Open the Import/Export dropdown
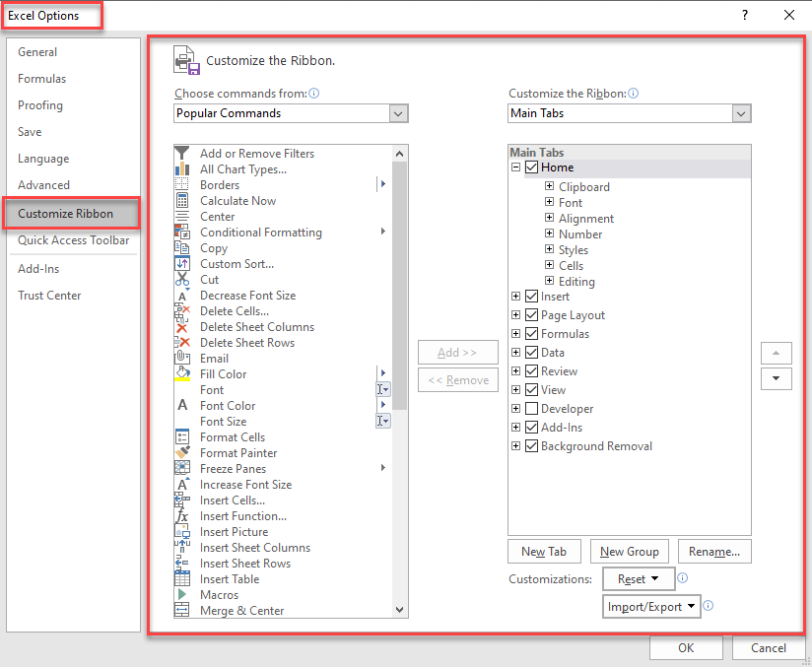812x667 pixels. 651,607
